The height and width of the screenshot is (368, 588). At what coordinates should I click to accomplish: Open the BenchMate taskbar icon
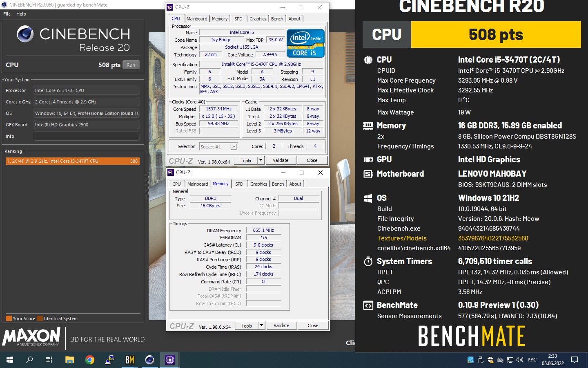click(130, 360)
